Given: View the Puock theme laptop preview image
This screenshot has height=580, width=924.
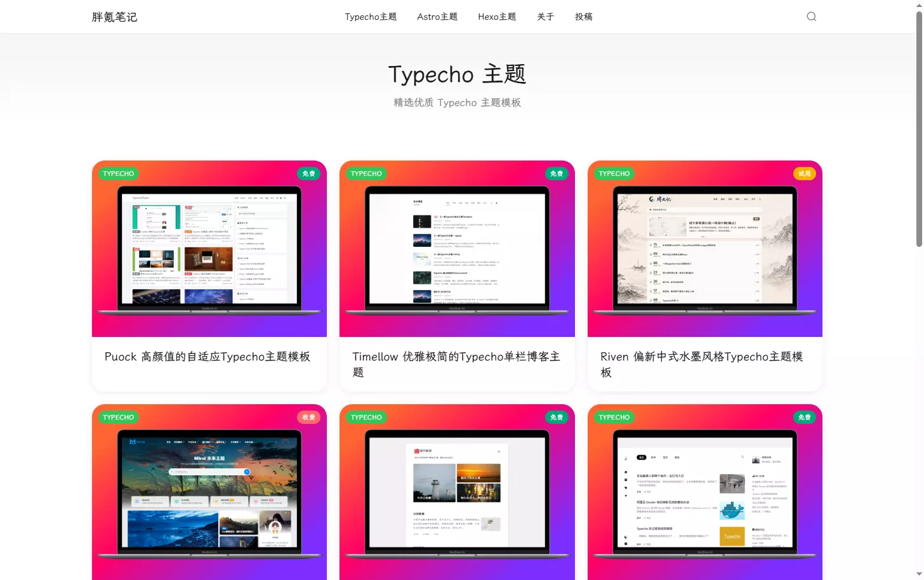Looking at the screenshot, I should point(209,249).
